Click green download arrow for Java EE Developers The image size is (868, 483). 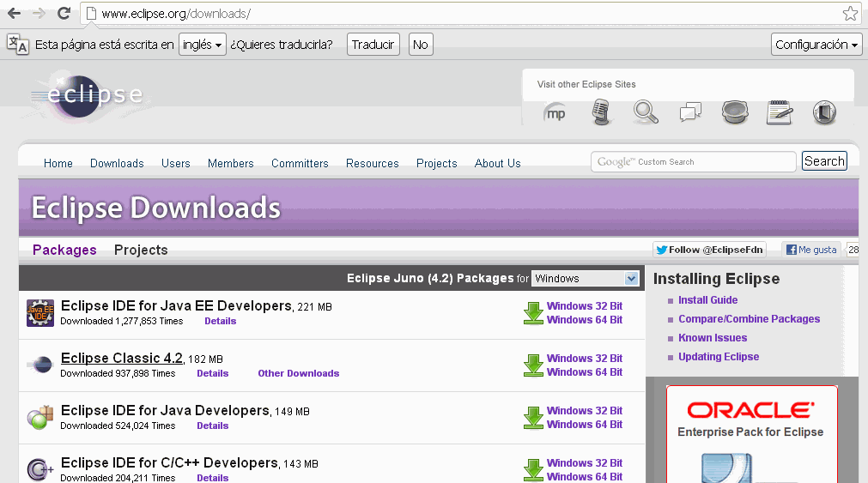click(x=534, y=313)
